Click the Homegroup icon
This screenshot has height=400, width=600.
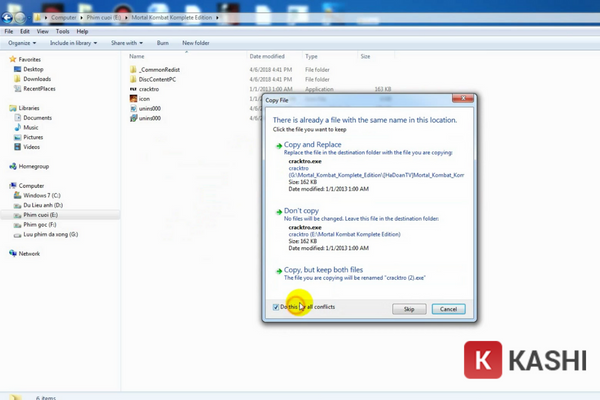click(13, 166)
